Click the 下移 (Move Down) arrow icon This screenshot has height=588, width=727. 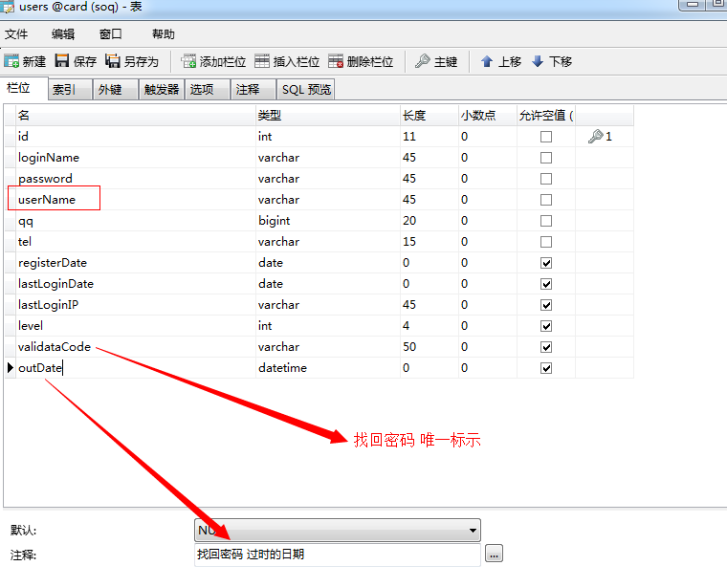(x=538, y=61)
